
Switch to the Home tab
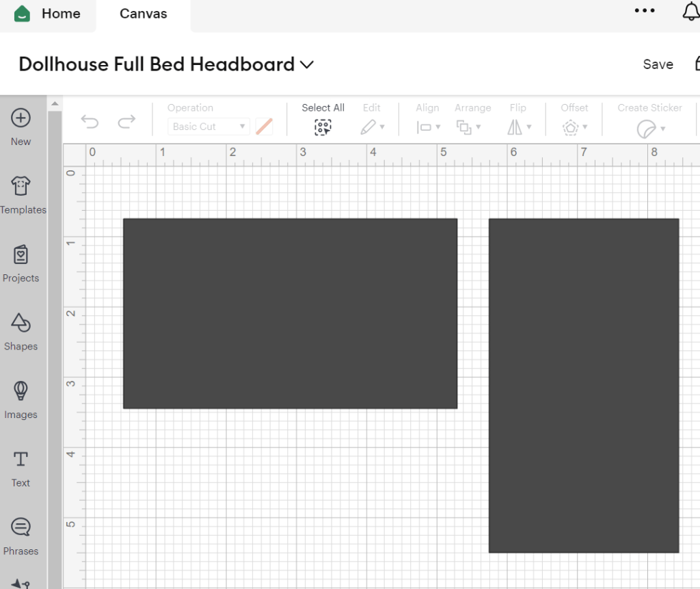[x=48, y=14]
